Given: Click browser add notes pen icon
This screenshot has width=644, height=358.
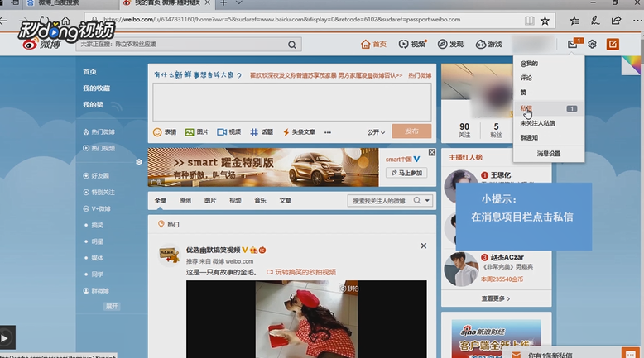Looking at the screenshot, I should tap(595, 21).
